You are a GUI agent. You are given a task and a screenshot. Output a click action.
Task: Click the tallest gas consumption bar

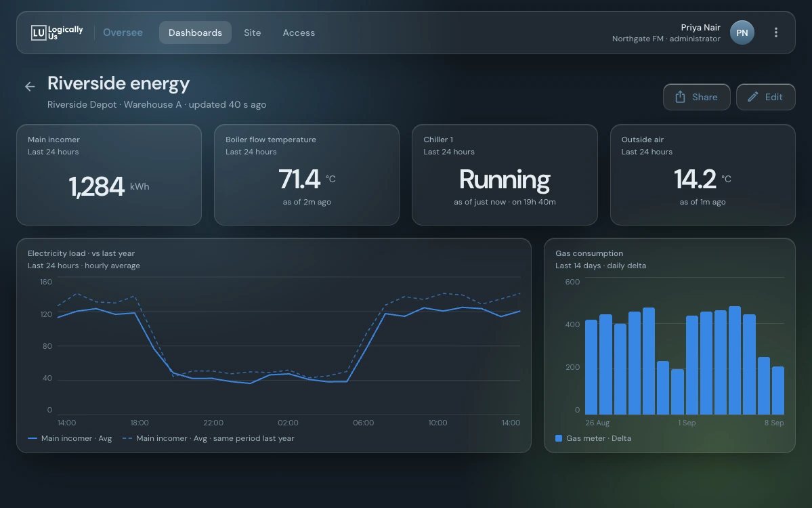click(x=734, y=360)
